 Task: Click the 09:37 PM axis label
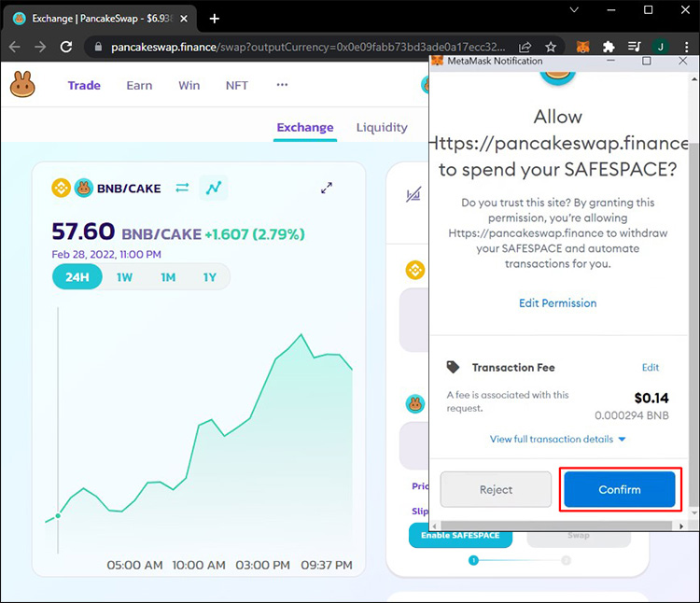tap(327, 565)
